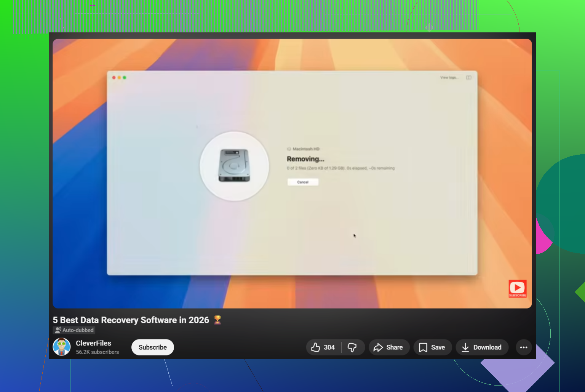Toggle the sidebar panel icon in app window
Screen dimensions: 585x392
click(469, 77)
